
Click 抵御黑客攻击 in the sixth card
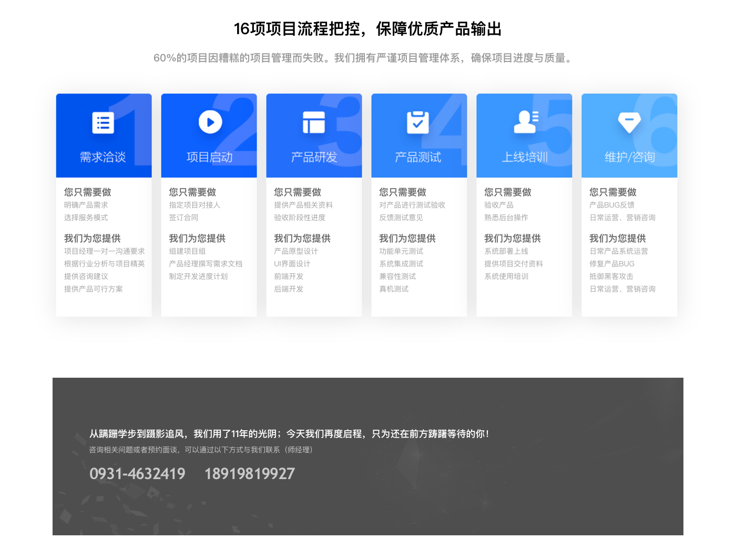[x=611, y=276]
